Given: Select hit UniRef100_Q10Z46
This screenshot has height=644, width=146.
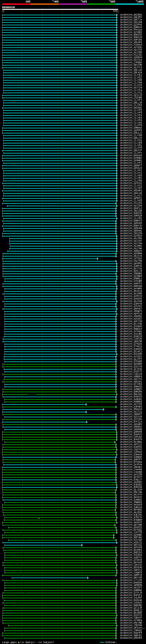Looking at the screenshot, I should pyautogui.click(x=131, y=301).
